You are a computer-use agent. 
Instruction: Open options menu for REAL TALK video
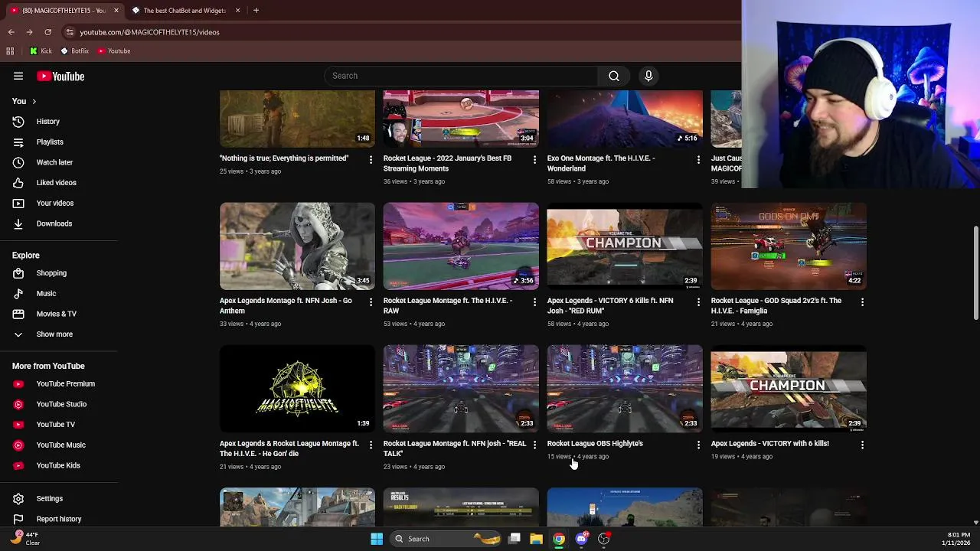coord(534,445)
